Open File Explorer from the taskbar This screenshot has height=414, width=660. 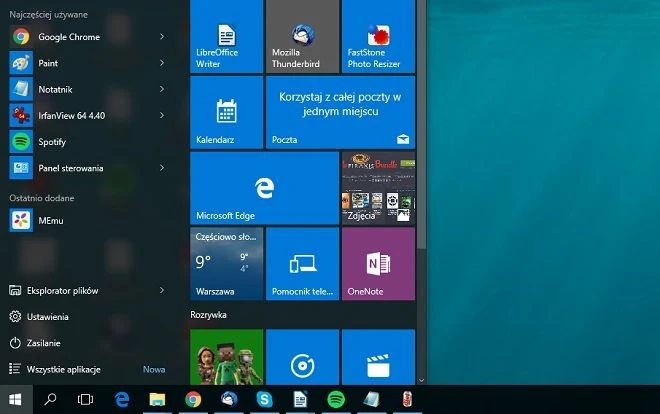coord(157,399)
